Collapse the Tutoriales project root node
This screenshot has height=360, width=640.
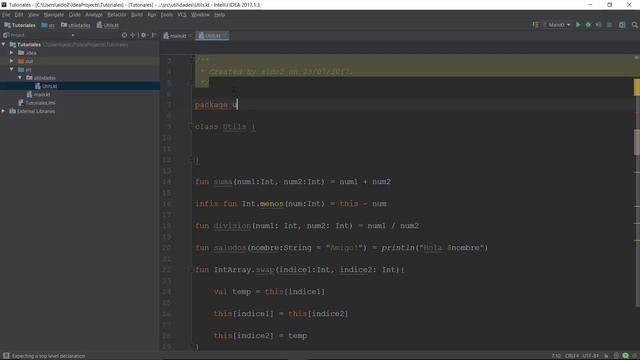[x=4, y=44]
